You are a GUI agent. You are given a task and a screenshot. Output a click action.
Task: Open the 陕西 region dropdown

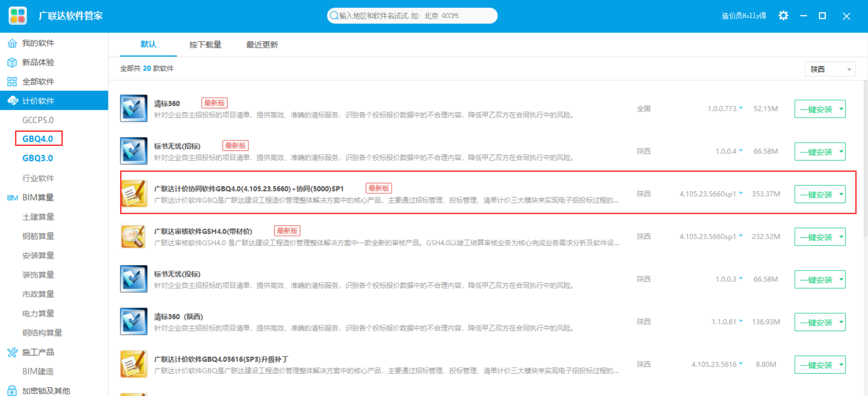pos(830,69)
